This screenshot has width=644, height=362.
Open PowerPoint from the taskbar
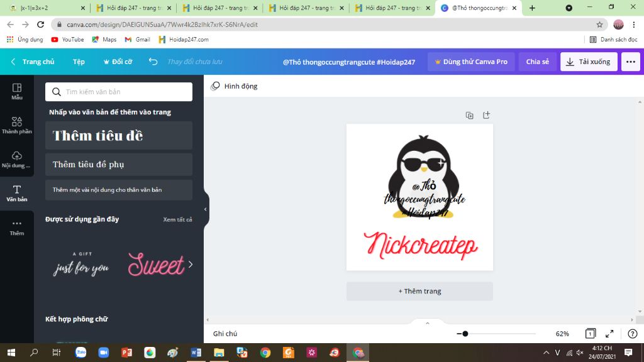tap(126, 353)
